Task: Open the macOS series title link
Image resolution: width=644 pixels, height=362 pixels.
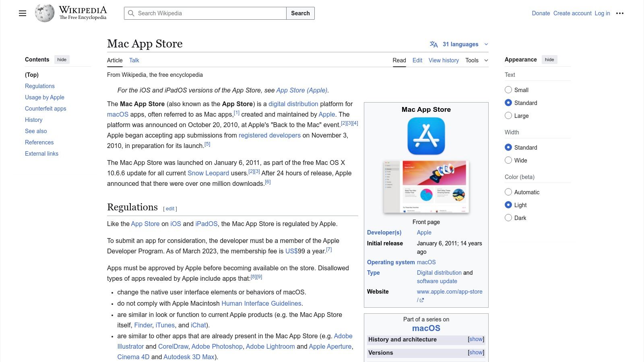Action: (426, 328)
